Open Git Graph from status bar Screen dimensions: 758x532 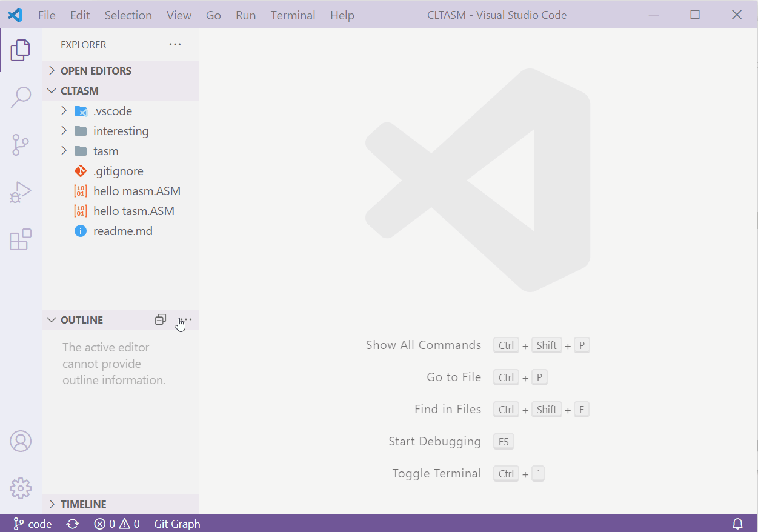177,524
